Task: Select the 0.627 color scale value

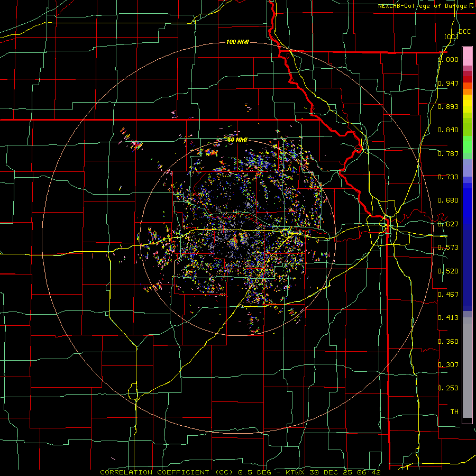Action: [x=448, y=224]
